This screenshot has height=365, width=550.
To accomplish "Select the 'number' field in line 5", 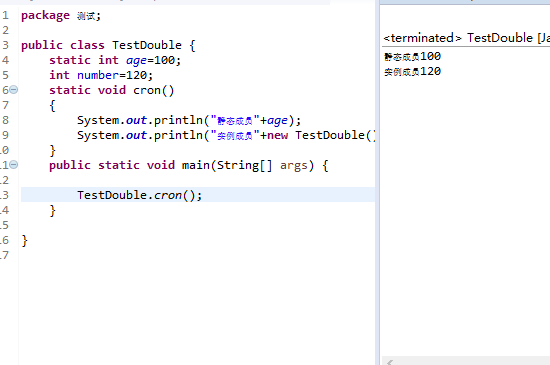I will point(98,75).
